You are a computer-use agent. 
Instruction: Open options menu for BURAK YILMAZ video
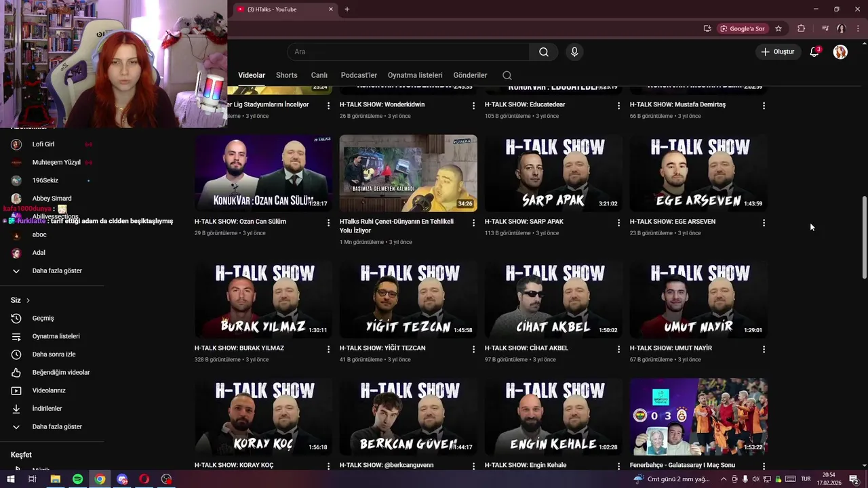(328, 349)
